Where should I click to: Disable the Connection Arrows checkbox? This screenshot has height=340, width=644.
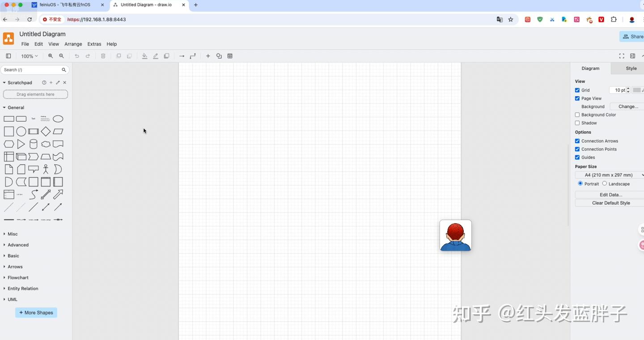[x=577, y=141]
